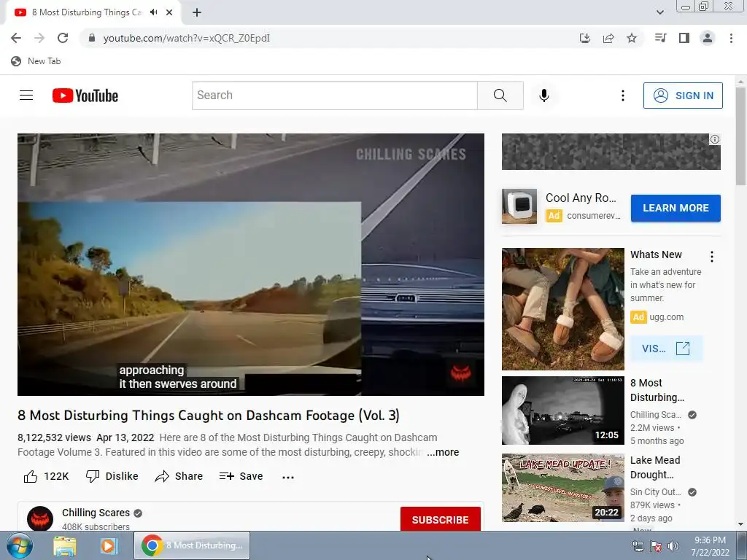747x560 pixels.
Task: Open a new tab with the plus button
Action: coord(197,13)
